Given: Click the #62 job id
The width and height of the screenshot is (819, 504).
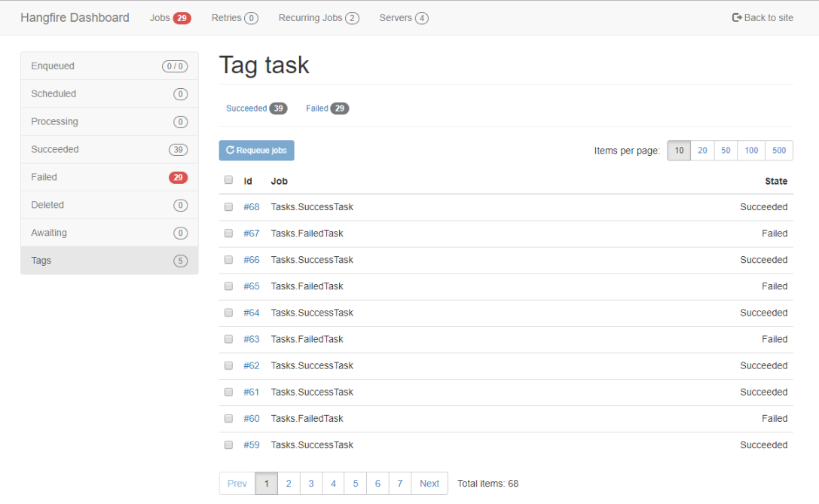Looking at the screenshot, I should click(251, 365).
